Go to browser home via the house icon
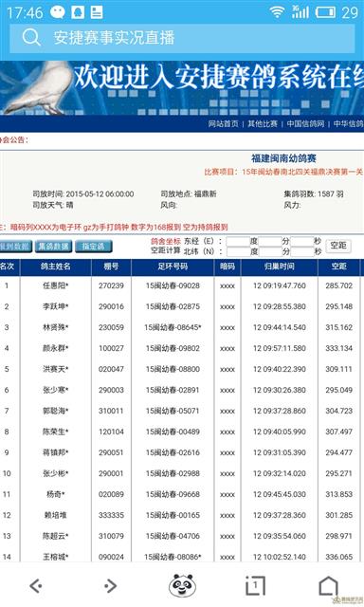This screenshot has width=364, height=607. pyautogui.click(x=328, y=585)
